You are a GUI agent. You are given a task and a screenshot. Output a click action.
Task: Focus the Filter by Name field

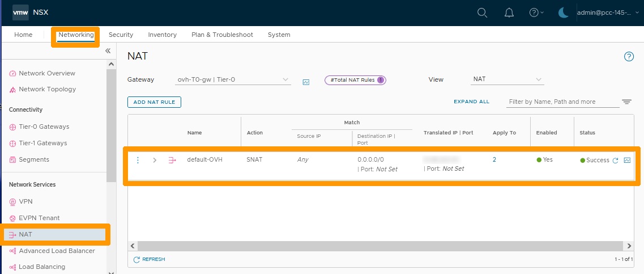point(562,102)
